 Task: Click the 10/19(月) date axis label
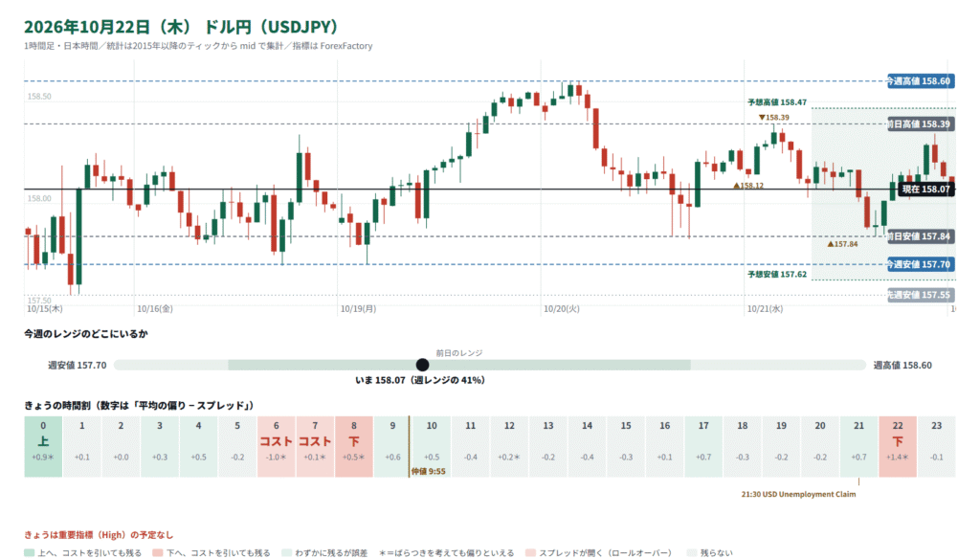358,309
